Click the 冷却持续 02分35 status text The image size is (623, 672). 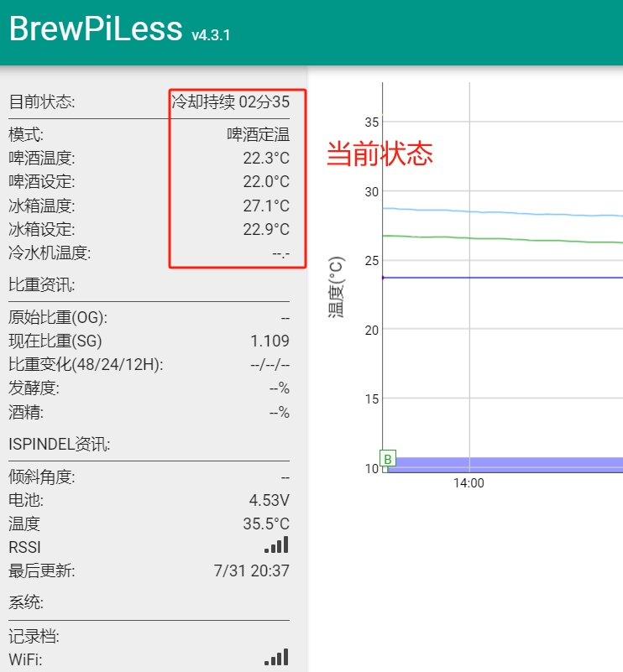[230, 102]
